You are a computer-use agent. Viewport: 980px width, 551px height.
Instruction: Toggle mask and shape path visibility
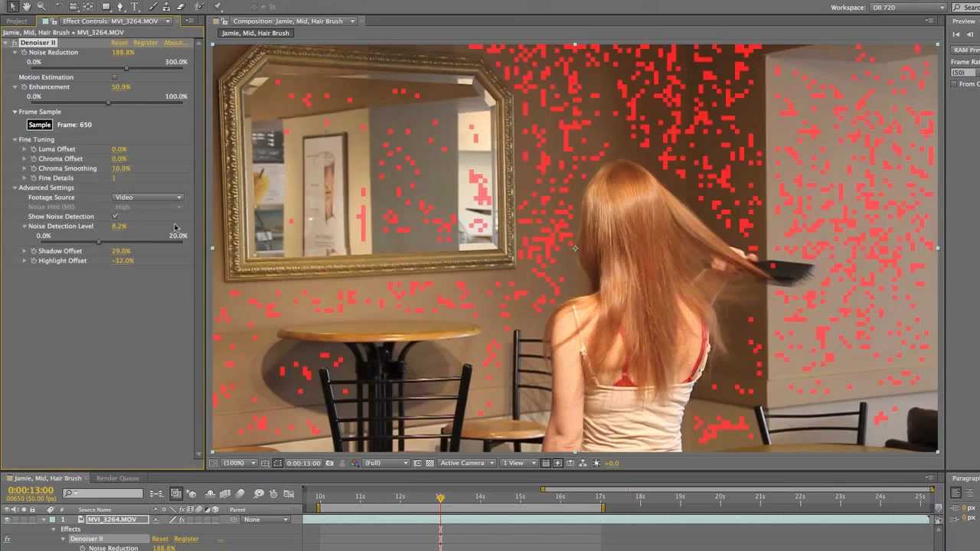276,463
